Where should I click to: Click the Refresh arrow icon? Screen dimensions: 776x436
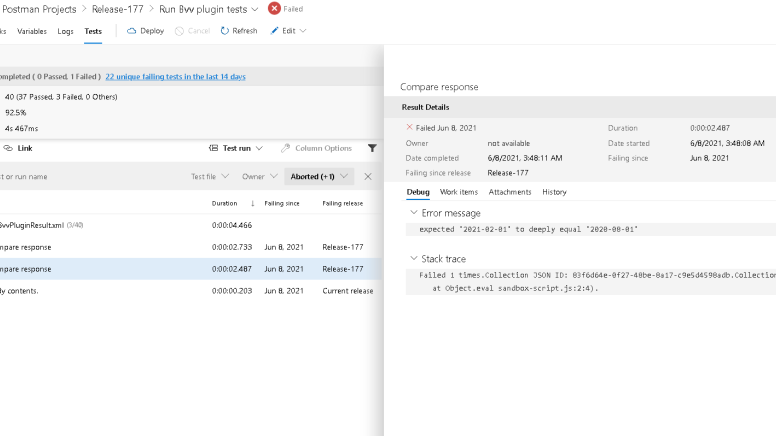tap(225, 31)
